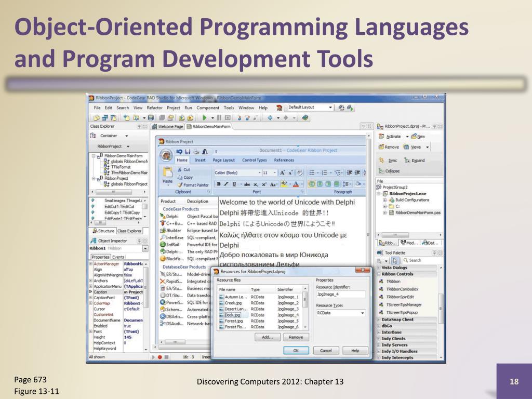The width and height of the screenshot is (532, 399).
Task: Click the OK button in Resources dialog
Action: point(296,351)
